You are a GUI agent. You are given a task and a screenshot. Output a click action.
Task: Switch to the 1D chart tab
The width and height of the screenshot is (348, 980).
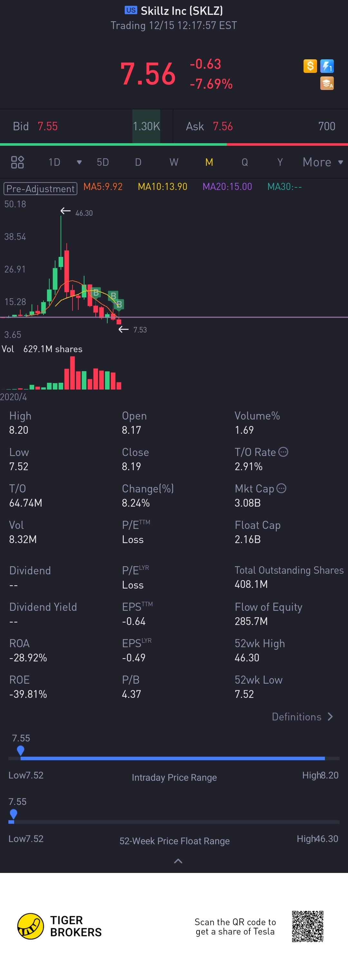(x=54, y=162)
